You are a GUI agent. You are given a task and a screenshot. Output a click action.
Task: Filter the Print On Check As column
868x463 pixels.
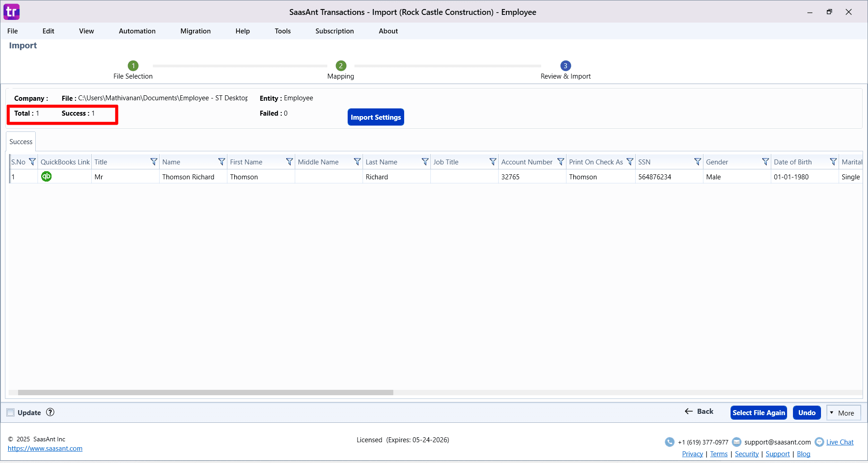pos(630,162)
